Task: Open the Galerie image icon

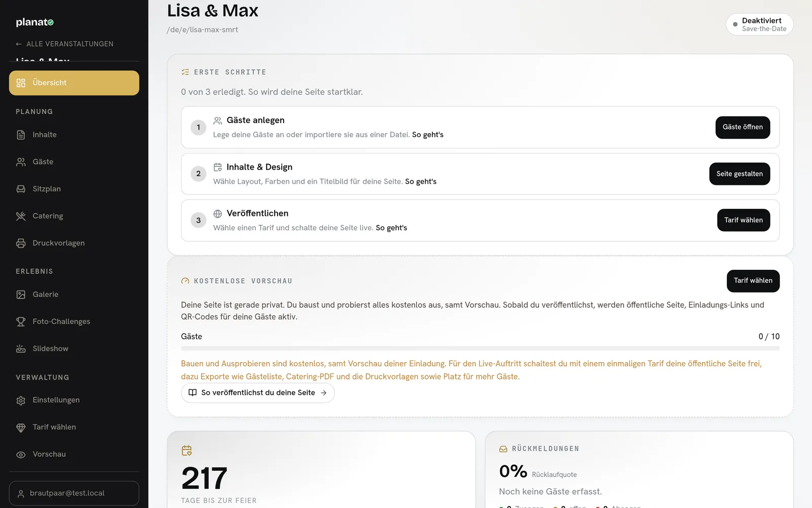Action: [x=21, y=295]
